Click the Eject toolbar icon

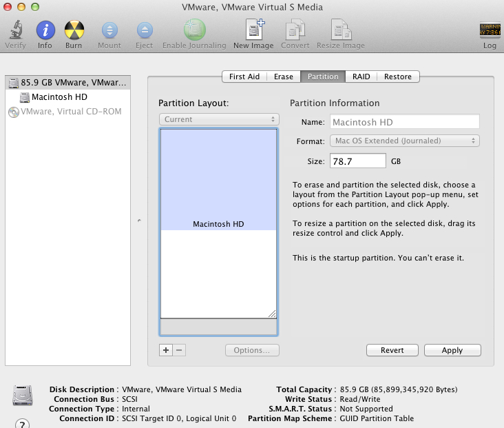click(145, 30)
